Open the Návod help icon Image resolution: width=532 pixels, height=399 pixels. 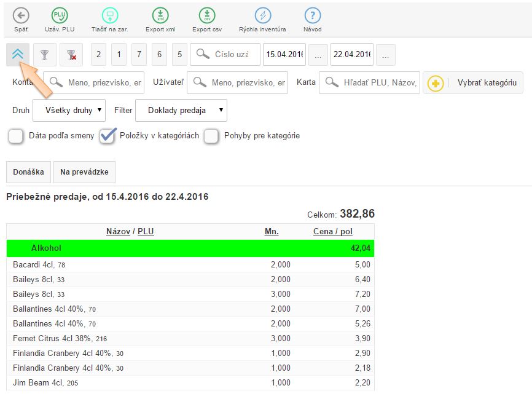pos(312,16)
